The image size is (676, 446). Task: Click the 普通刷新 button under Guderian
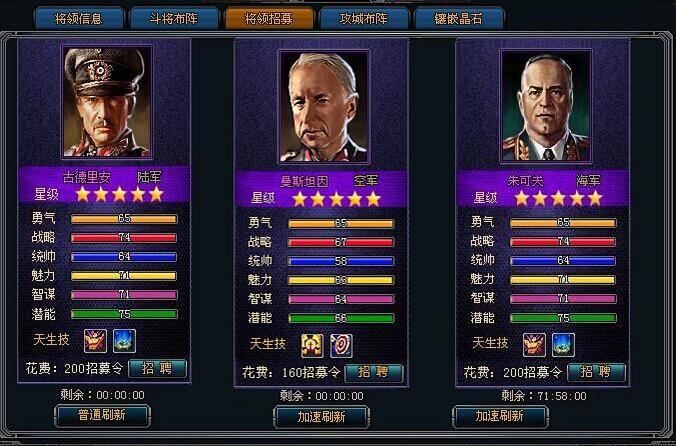103,415
